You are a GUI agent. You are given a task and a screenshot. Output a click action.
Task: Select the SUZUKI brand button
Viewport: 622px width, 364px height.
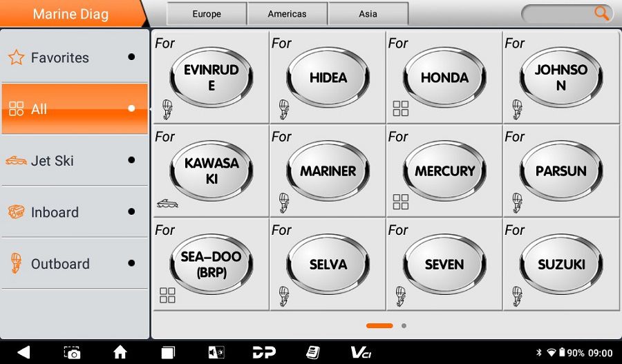tap(561, 264)
